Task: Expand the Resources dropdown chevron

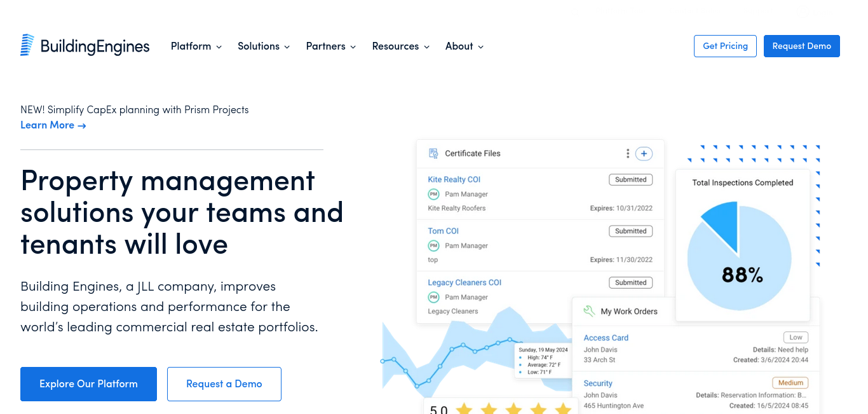Action: click(x=426, y=47)
